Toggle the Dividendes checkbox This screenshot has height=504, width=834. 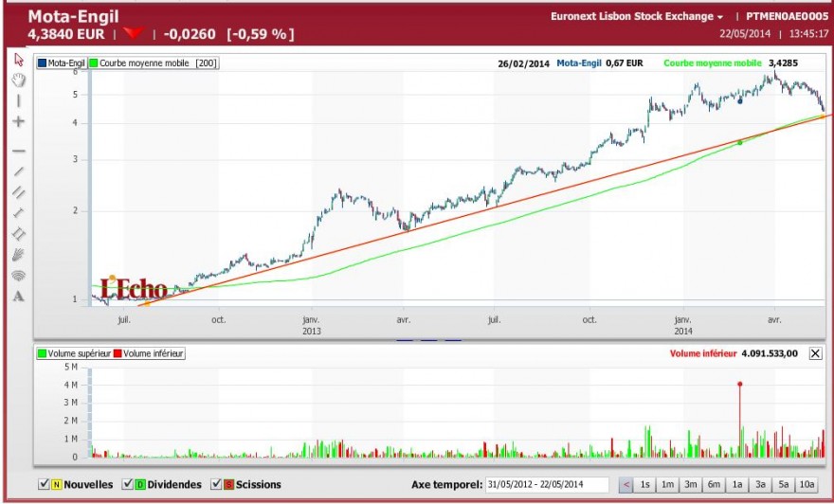click(x=128, y=484)
